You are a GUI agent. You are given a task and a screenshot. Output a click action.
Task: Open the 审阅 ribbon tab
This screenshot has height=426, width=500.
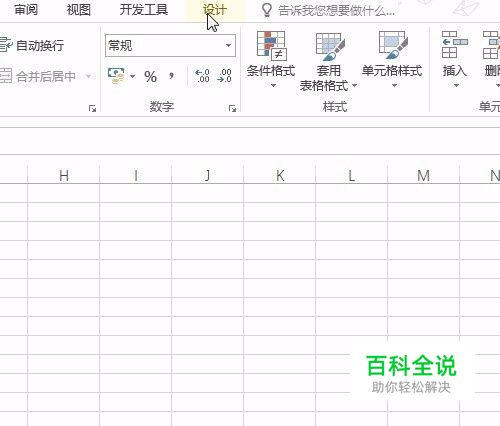coord(25,10)
